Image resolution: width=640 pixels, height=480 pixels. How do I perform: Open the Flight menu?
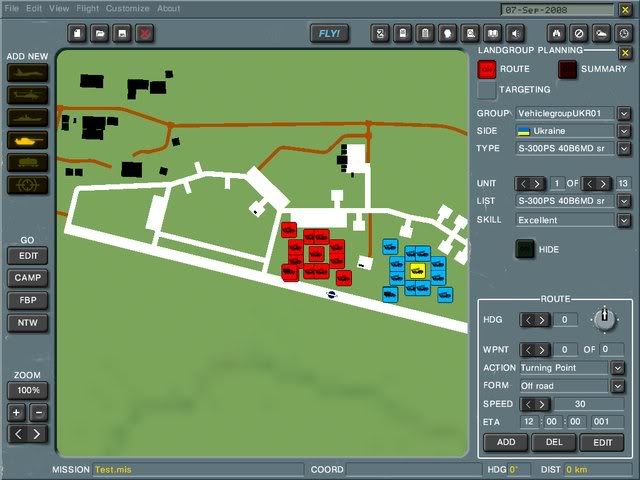88,8
